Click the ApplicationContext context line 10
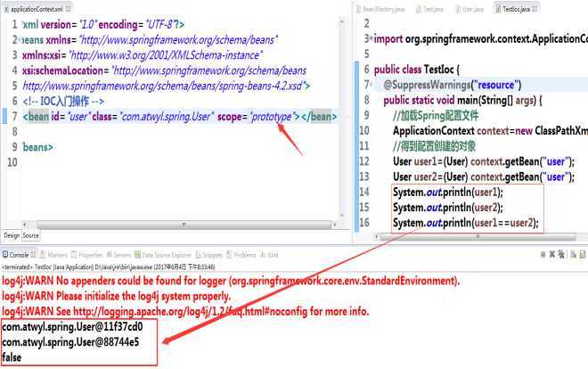Viewport: 588px width, 369px height. pos(490,131)
